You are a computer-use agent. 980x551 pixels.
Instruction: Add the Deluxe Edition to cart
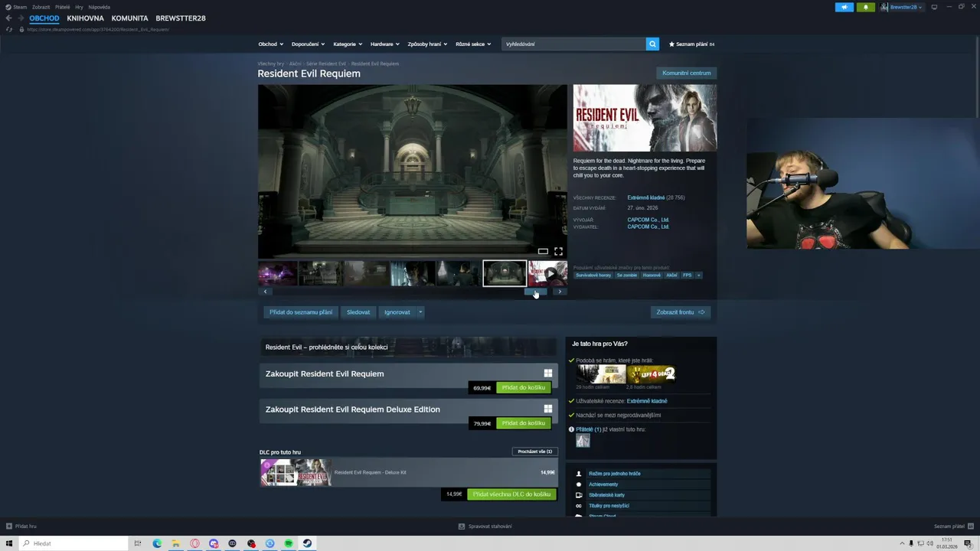pyautogui.click(x=524, y=423)
